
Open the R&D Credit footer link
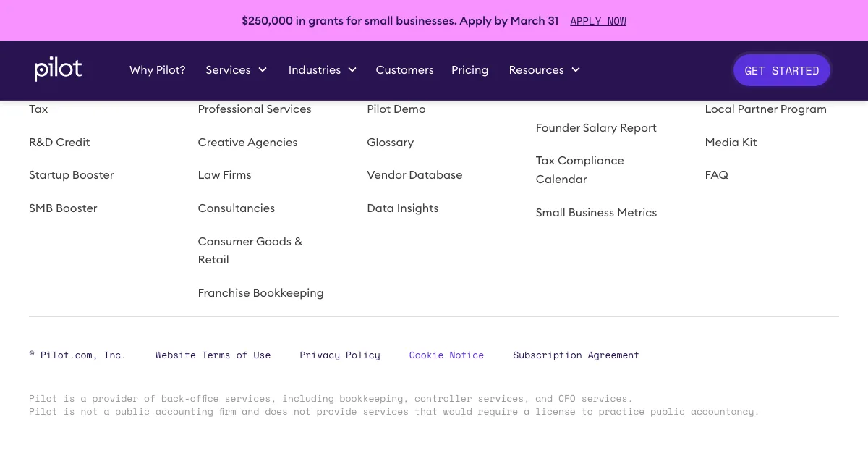[59, 143]
